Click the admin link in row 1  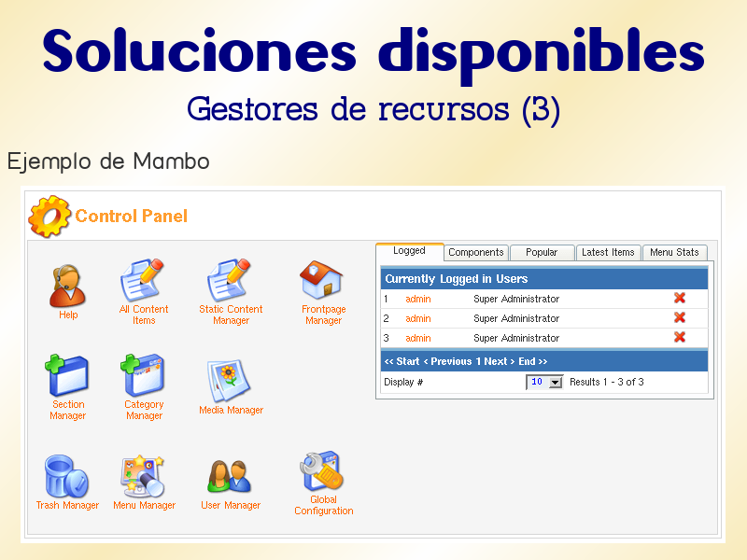(x=417, y=299)
